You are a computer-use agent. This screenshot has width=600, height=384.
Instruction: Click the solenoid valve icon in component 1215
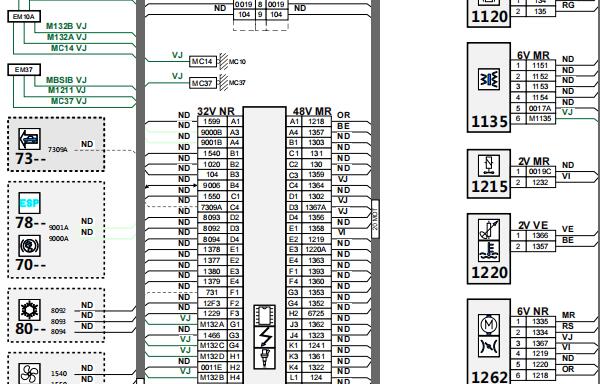489,165
